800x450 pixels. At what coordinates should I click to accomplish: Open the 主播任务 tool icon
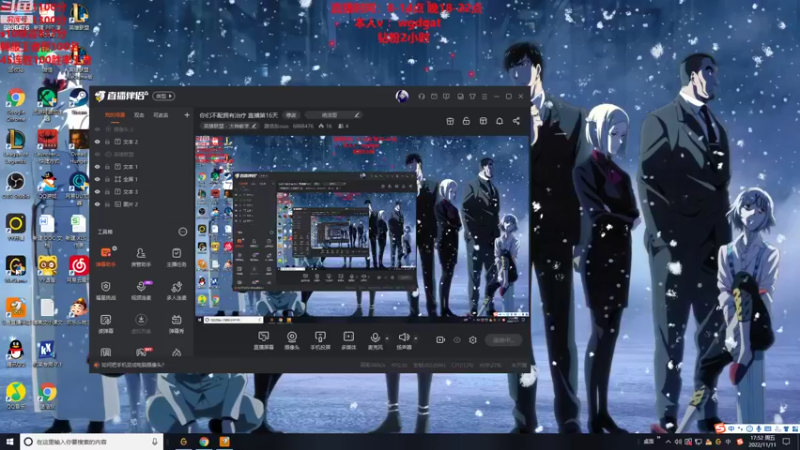click(177, 257)
